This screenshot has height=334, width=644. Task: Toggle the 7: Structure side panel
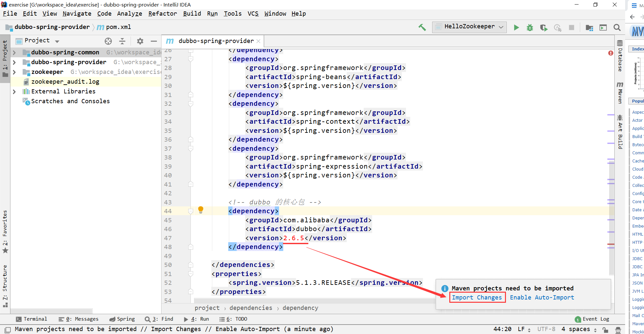coord(5,286)
